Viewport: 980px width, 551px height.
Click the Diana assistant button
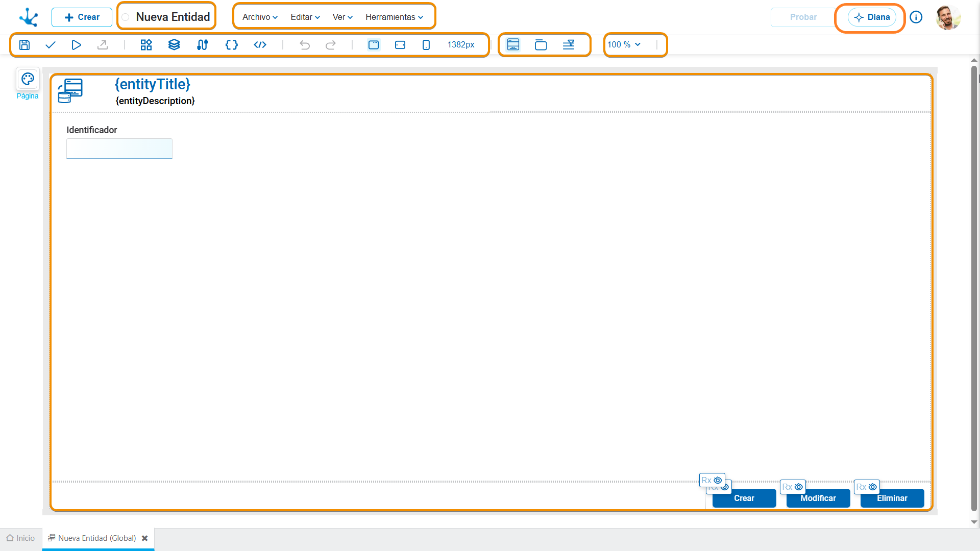pyautogui.click(x=872, y=17)
